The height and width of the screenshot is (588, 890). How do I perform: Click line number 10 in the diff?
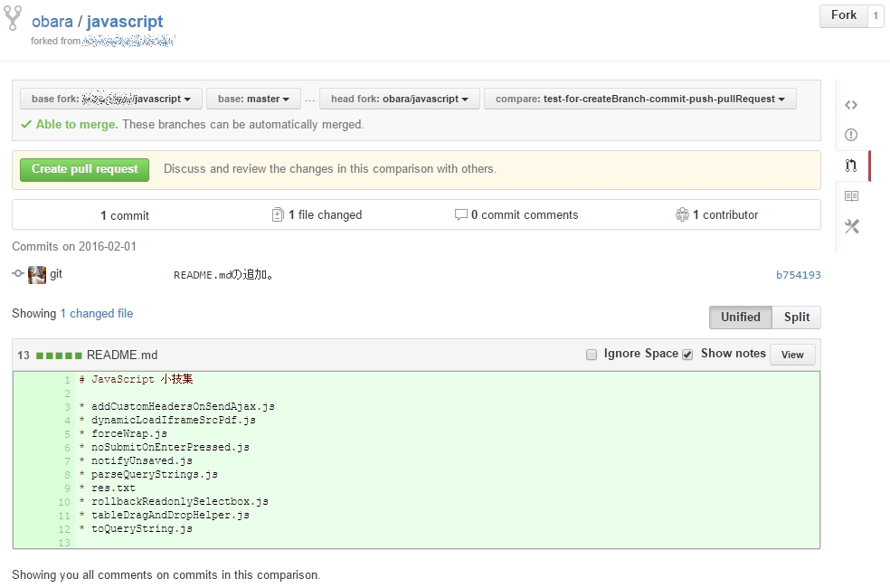pos(64,502)
